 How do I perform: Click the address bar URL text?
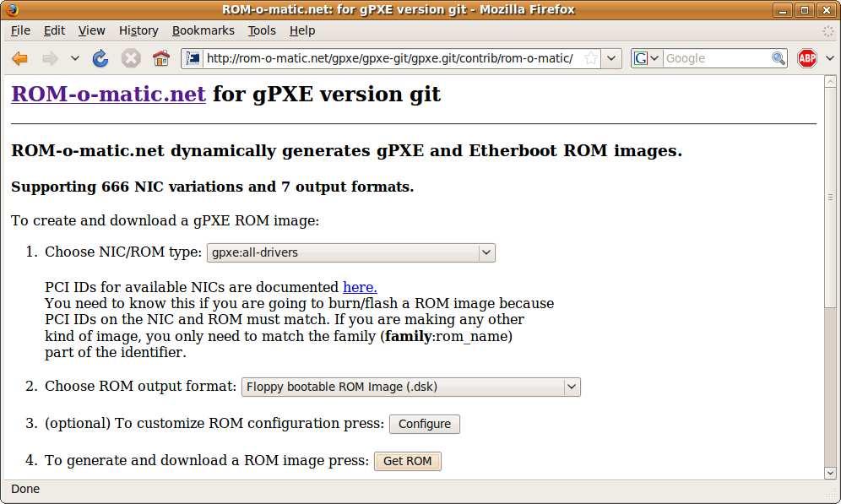(390, 58)
